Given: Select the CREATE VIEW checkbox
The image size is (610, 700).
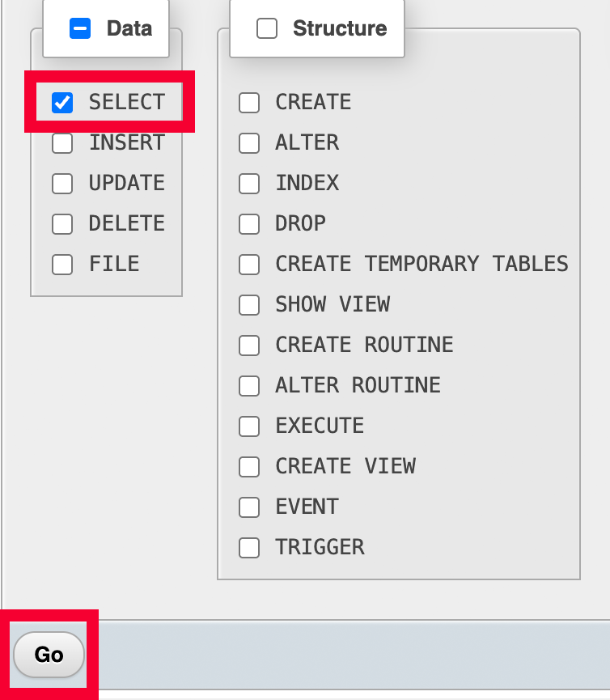Looking at the screenshot, I should point(249,467).
